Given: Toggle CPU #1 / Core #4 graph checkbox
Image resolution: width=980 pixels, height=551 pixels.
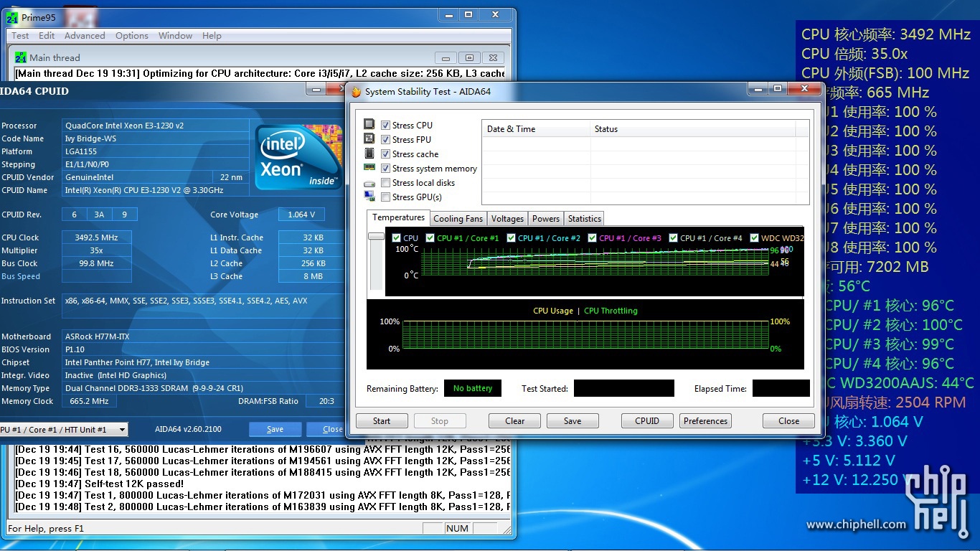Looking at the screenshot, I should click(674, 237).
